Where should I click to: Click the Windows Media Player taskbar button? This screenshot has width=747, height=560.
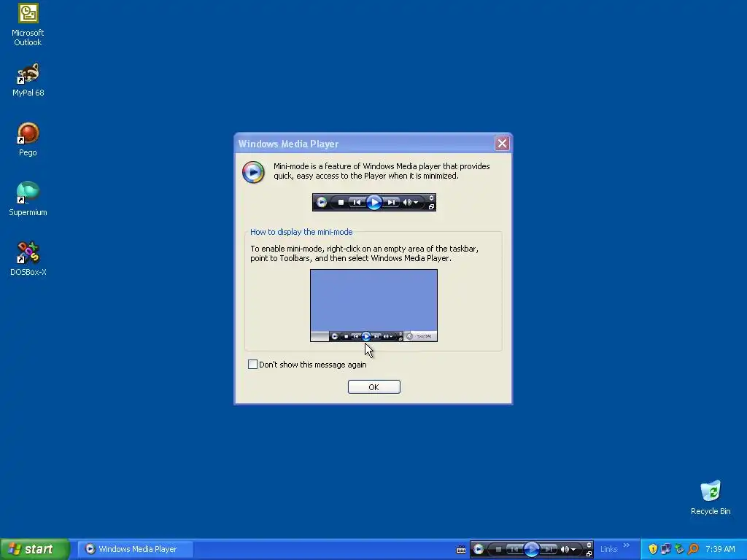coord(136,549)
